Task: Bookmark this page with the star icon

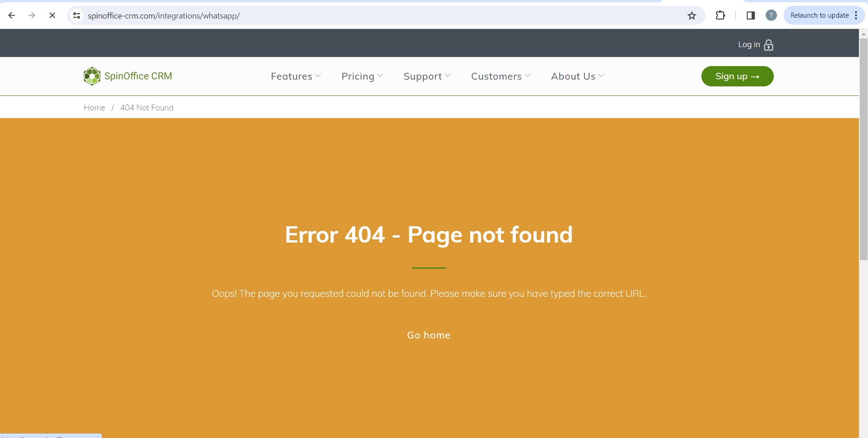Action: point(692,16)
